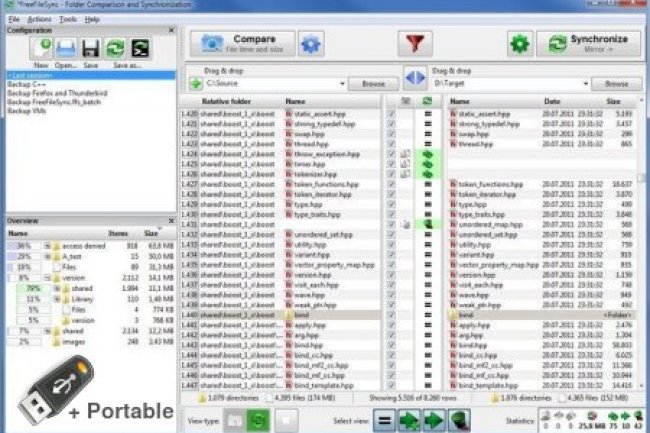Switch to the green action view type

click(x=258, y=420)
